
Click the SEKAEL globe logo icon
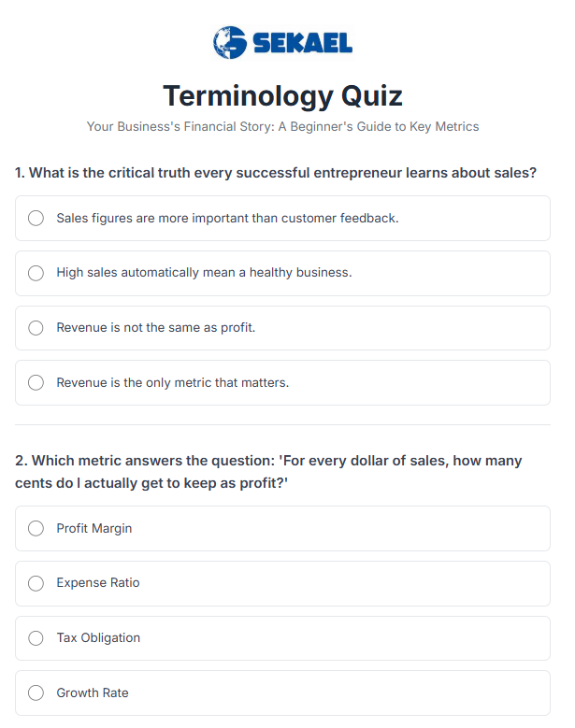pos(228,43)
